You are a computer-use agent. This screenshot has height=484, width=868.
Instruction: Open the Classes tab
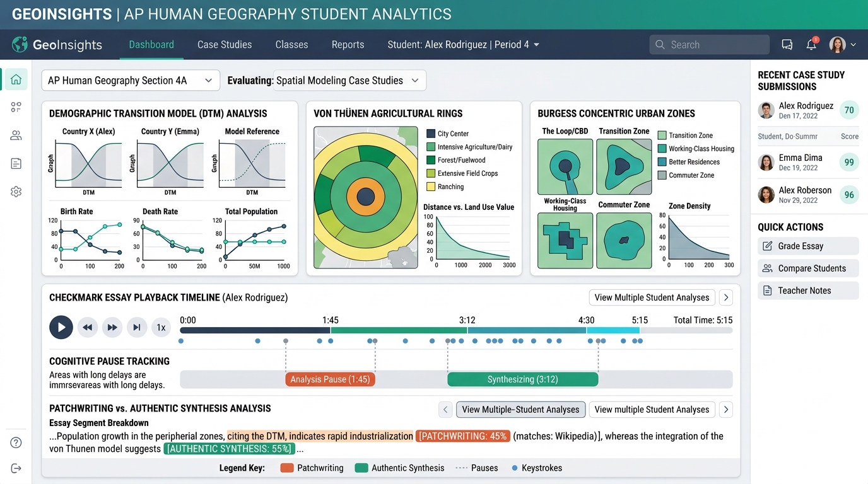coord(291,45)
